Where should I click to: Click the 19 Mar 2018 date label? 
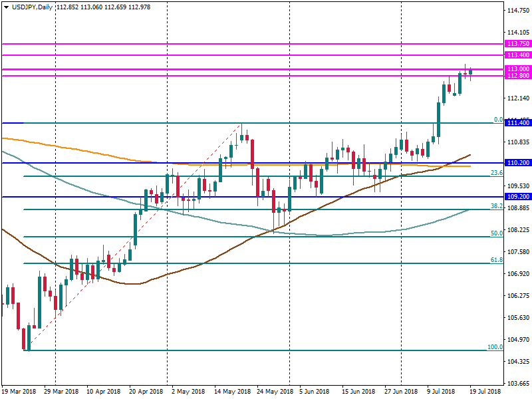(x=20, y=392)
